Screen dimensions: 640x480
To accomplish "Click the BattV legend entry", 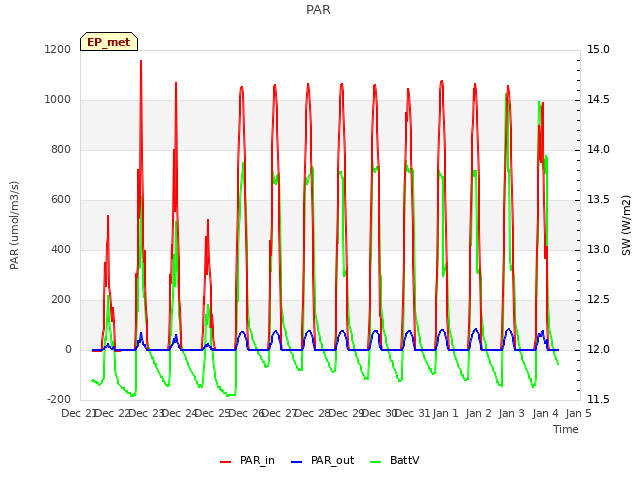I will click(x=394, y=460).
